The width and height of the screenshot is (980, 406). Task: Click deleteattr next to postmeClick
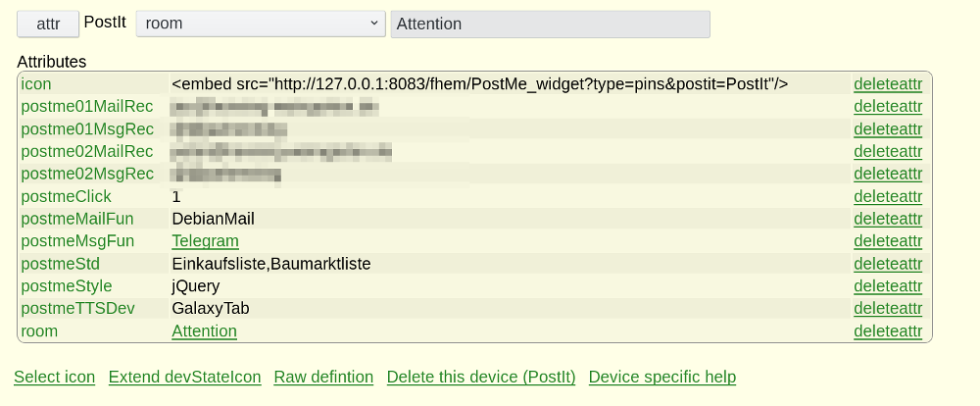pos(888,196)
